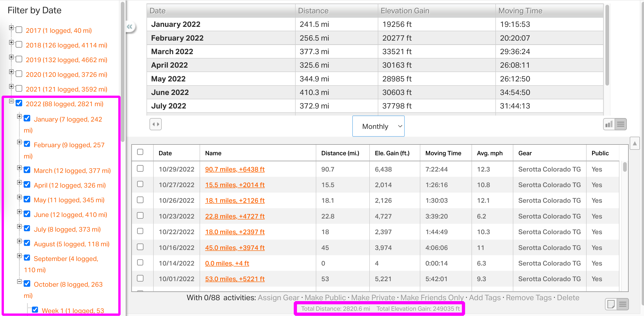Collapse the 2022 tree node

(11, 101)
